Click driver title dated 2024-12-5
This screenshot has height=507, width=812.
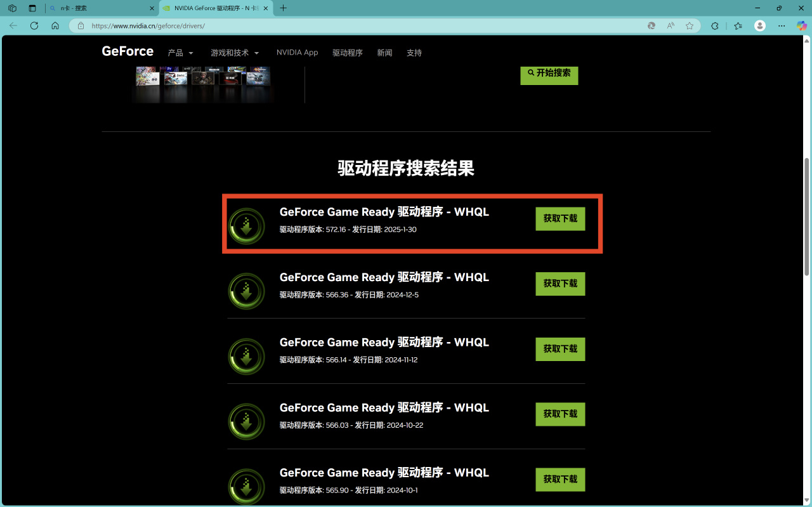tap(384, 277)
